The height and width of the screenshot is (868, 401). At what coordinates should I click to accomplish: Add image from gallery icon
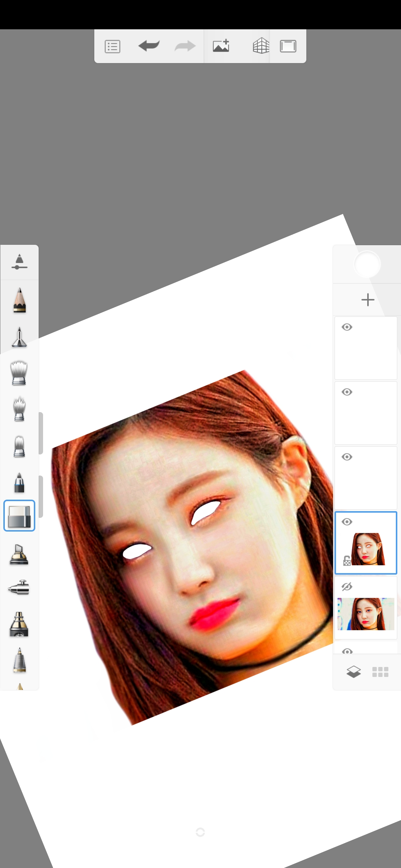221,46
